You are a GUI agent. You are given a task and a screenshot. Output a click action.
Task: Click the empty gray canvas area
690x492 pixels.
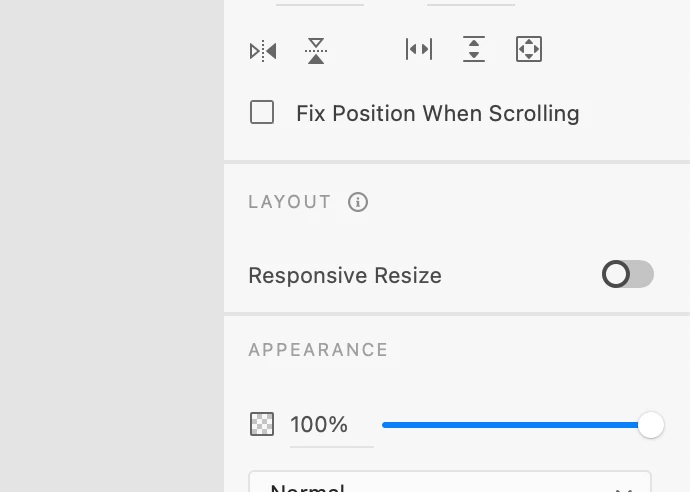110,250
